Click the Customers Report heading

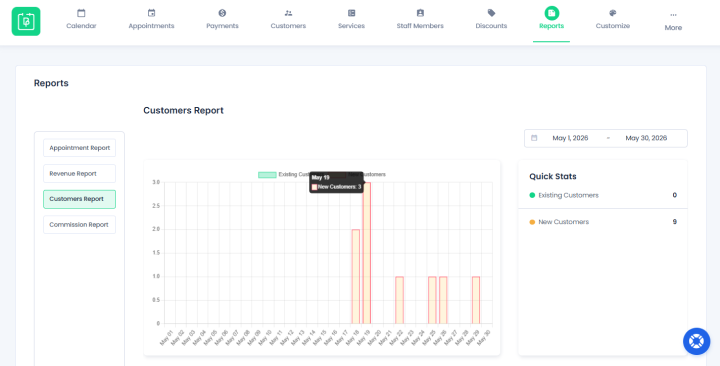pyautogui.click(x=183, y=110)
